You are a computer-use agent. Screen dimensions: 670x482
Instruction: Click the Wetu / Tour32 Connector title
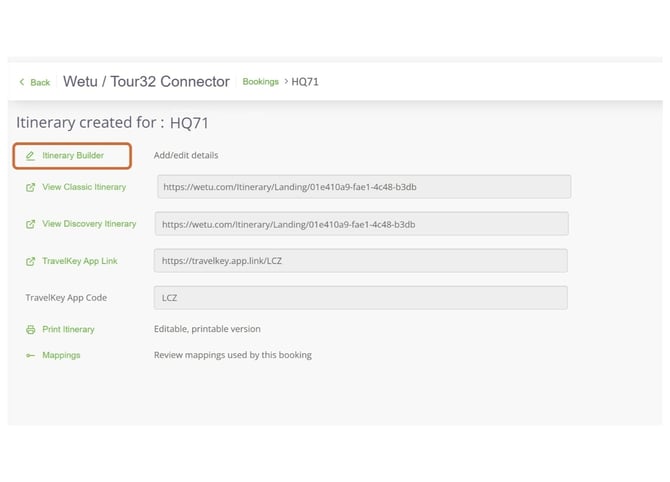146,81
